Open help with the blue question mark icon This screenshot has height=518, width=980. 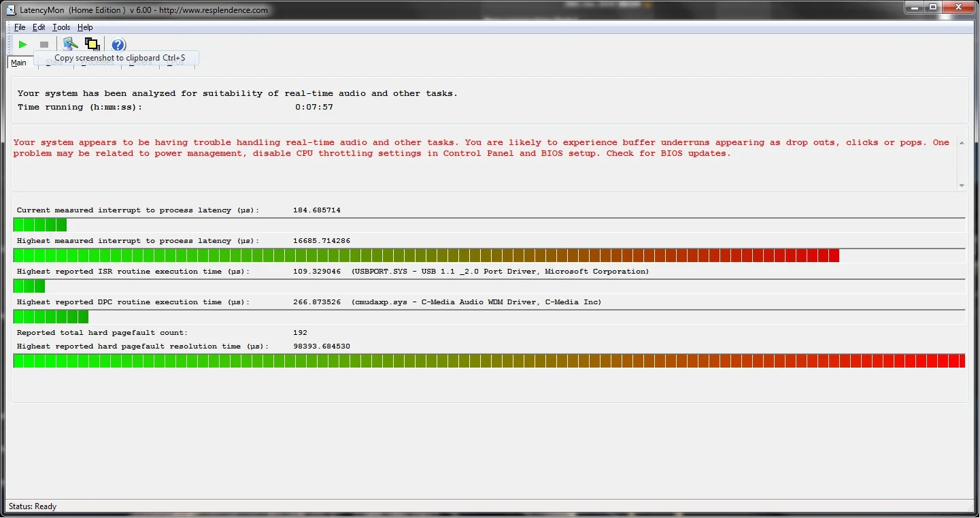pyautogui.click(x=118, y=44)
